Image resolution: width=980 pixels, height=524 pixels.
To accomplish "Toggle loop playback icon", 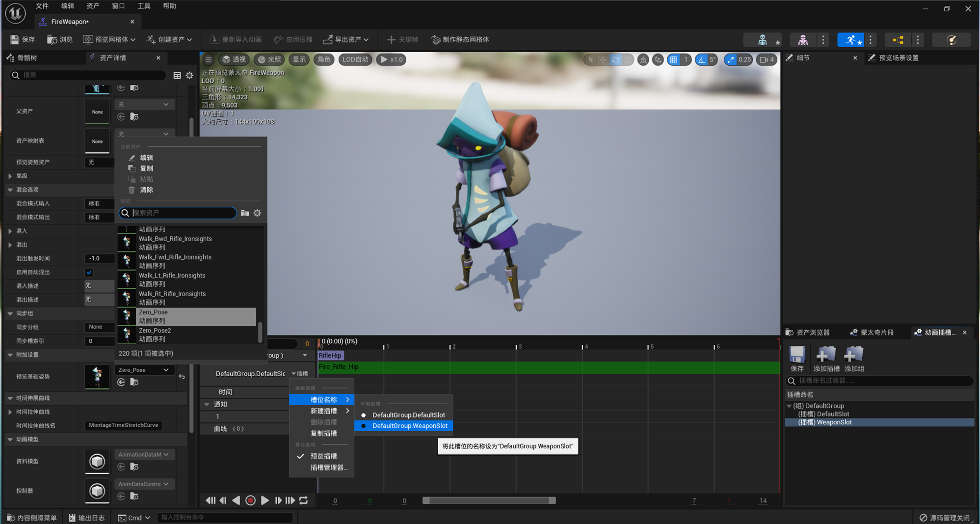I will click(x=304, y=500).
